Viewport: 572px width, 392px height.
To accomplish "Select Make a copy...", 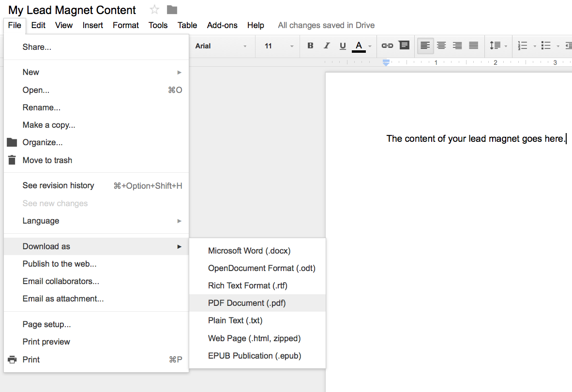I will (96, 125).
